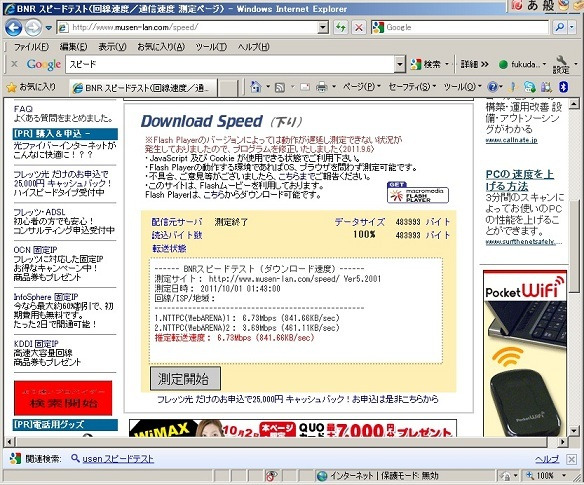Screen dimensions: 584x485
Task: Open the 編集(E) menu
Action: tap(73, 47)
